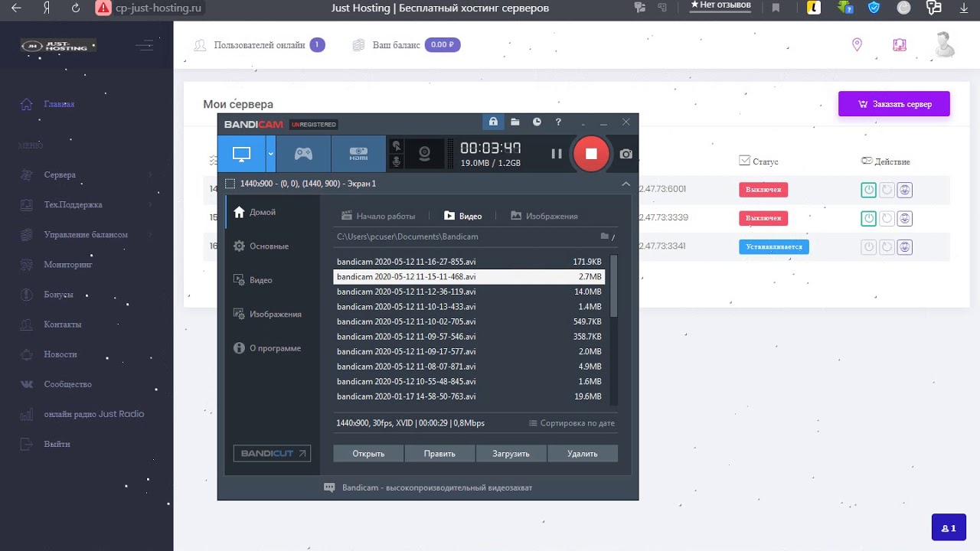Select file bandicam 2020-05-12 11-12-36-119.avi
Screen dimensions: 980x551
tap(469, 292)
